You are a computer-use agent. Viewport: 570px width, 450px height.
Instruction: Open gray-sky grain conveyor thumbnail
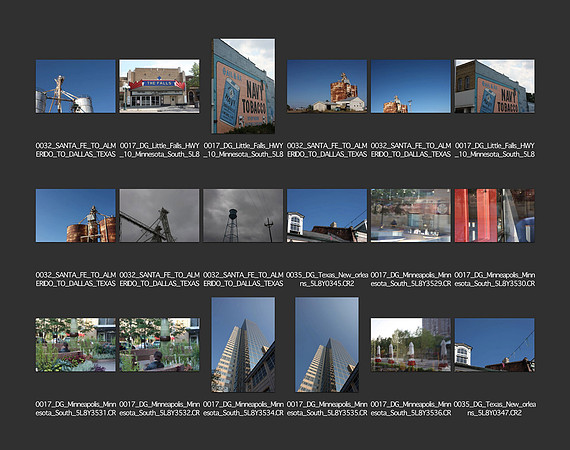[159, 216]
